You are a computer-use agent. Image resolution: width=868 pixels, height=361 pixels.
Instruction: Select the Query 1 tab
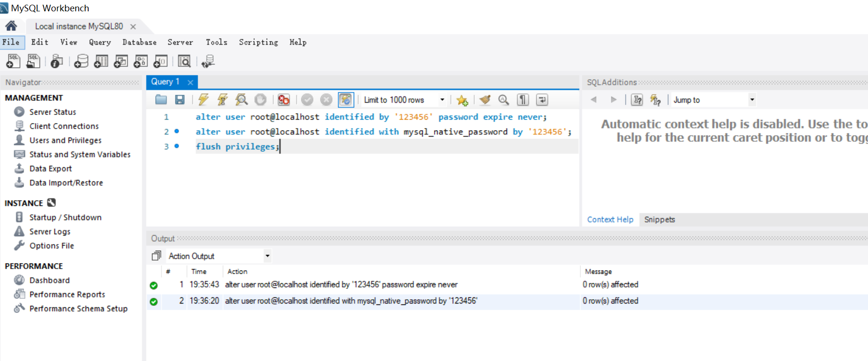tap(166, 82)
